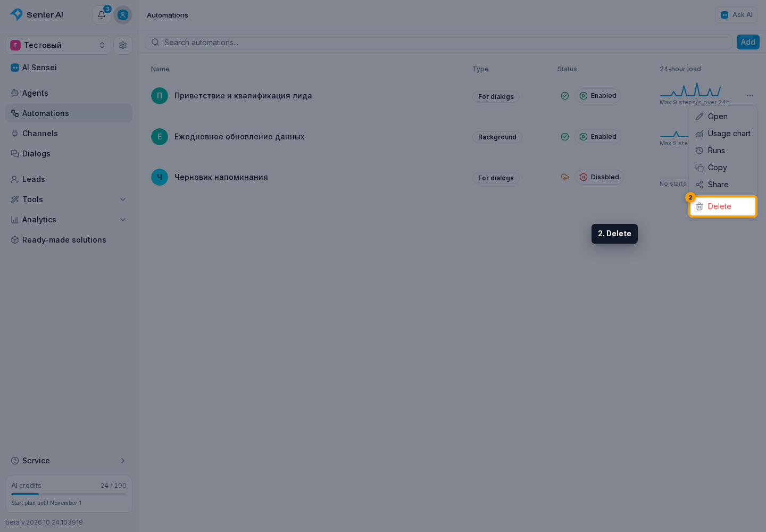Open Channels in the sidebar
The image size is (766, 532).
[x=69, y=134]
